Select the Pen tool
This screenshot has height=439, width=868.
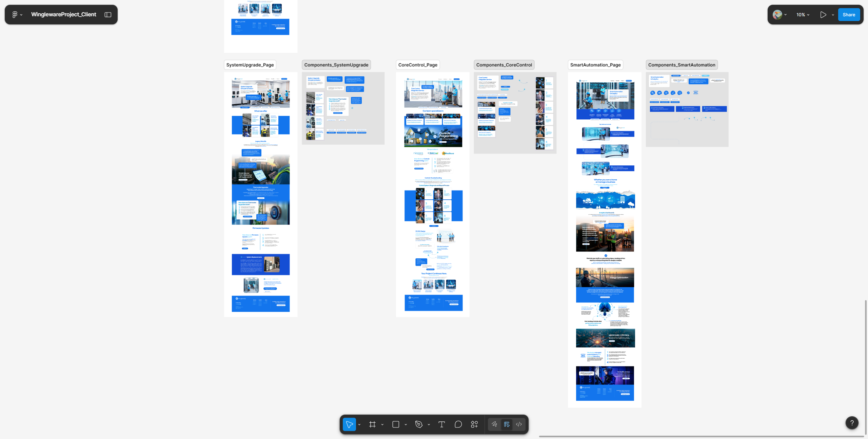pyautogui.click(x=419, y=424)
